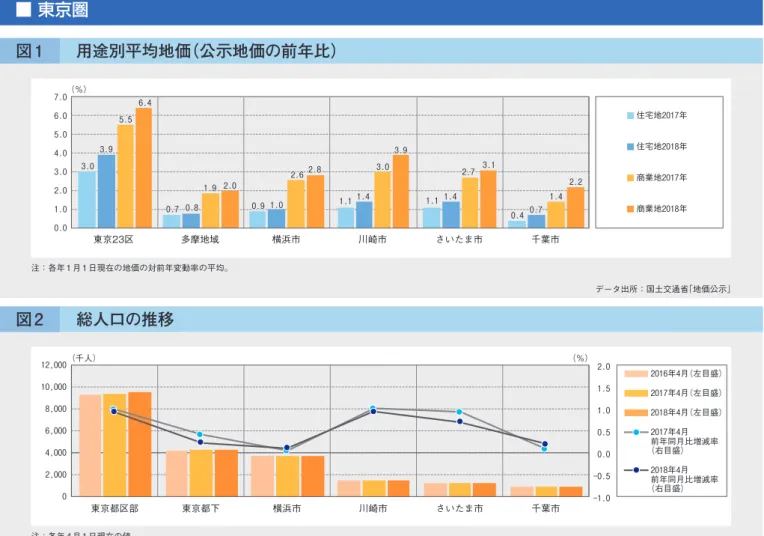Click the dark blue 2018 line point at さいたま市
Viewport: 764px width, 536px height.
(x=460, y=421)
